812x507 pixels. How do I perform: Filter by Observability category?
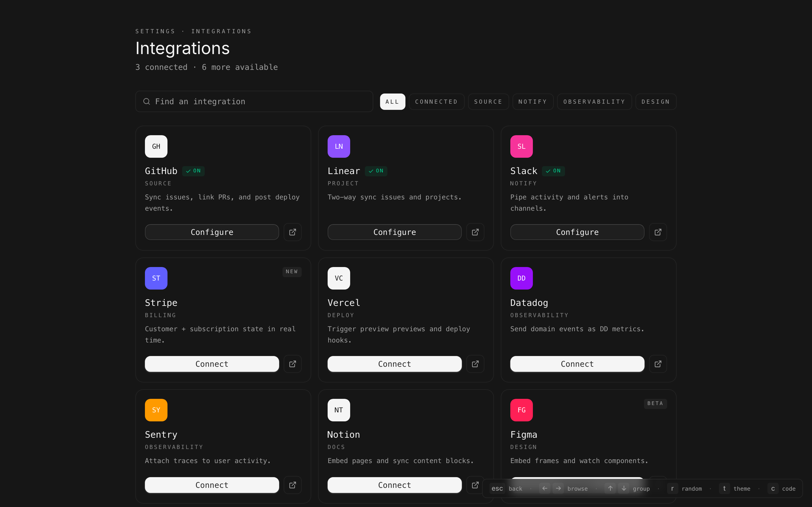point(594,102)
